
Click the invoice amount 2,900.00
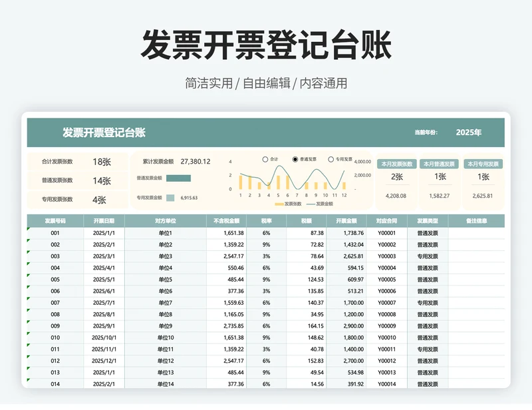pos(346,325)
